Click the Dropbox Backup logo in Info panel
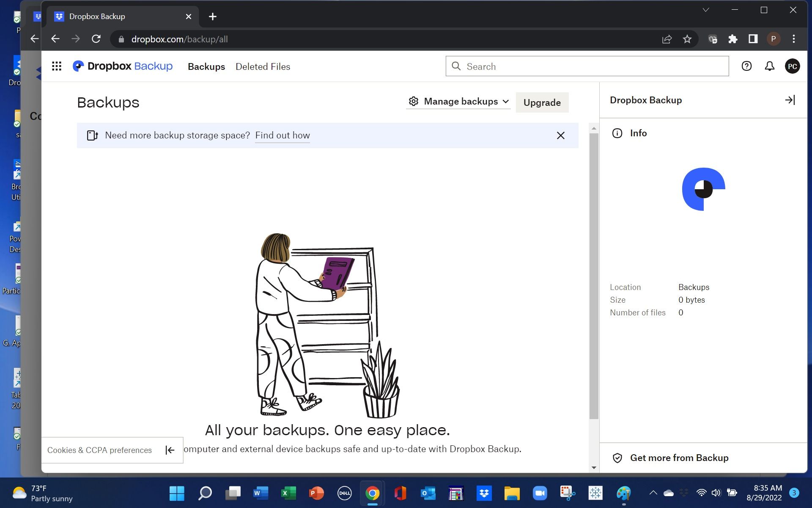This screenshot has height=508, width=812. pos(703,189)
